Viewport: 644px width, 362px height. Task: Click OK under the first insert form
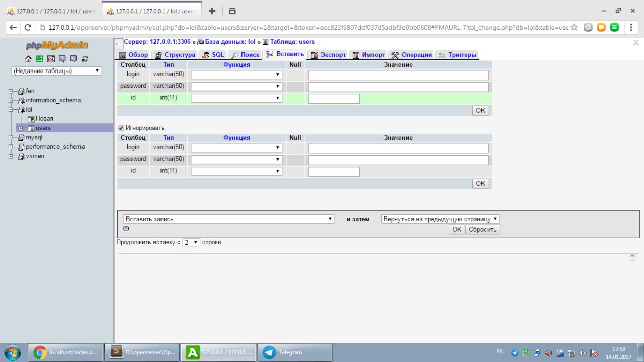pos(480,110)
